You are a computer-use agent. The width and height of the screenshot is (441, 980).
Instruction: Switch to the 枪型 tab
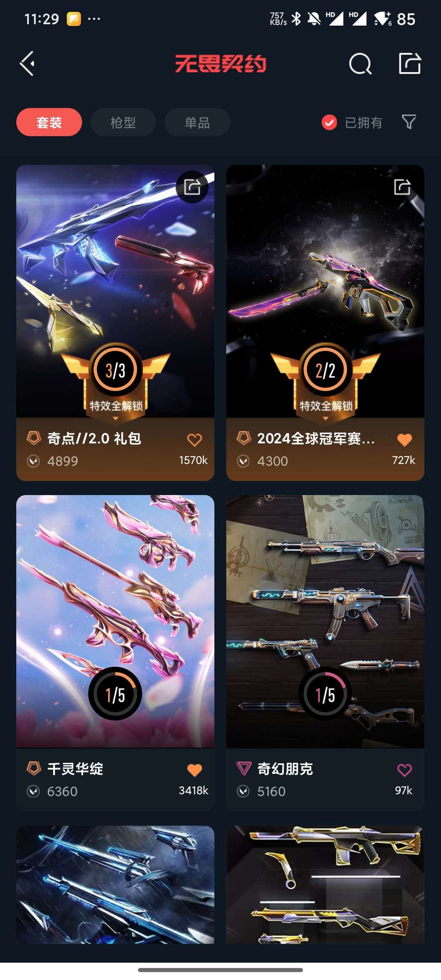(123, 122)
